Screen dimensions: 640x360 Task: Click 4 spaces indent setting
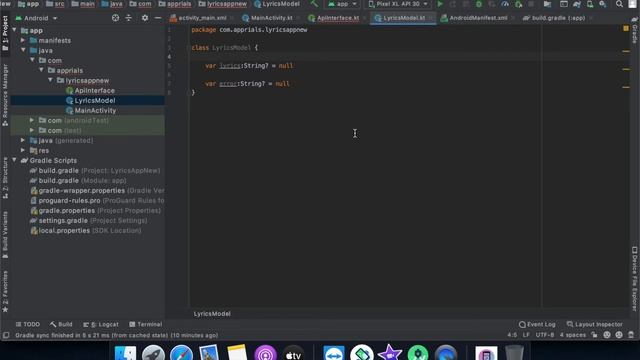click(573, 335)
